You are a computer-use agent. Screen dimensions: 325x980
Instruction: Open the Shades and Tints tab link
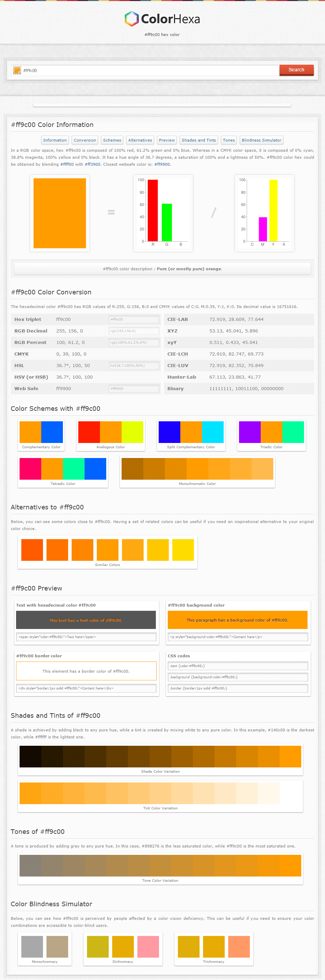198,140
